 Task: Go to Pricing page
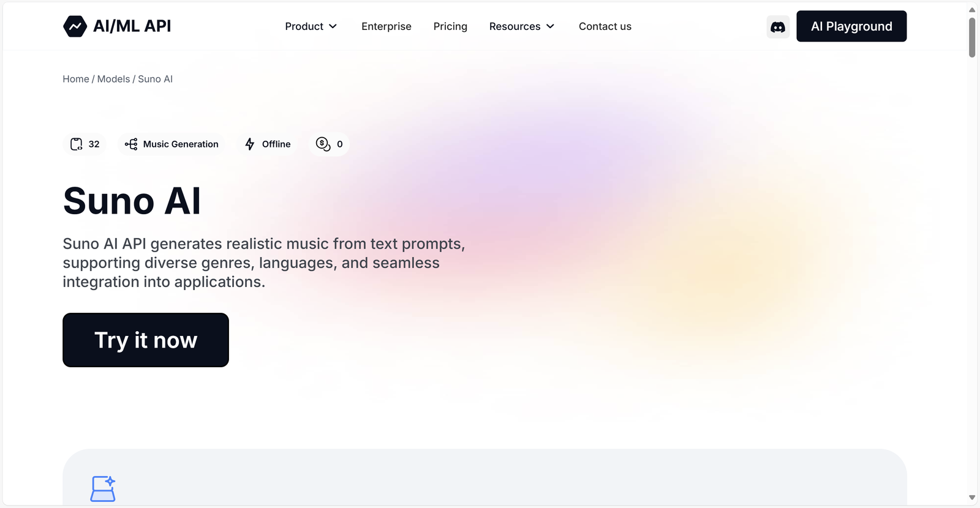click(450, 26)
